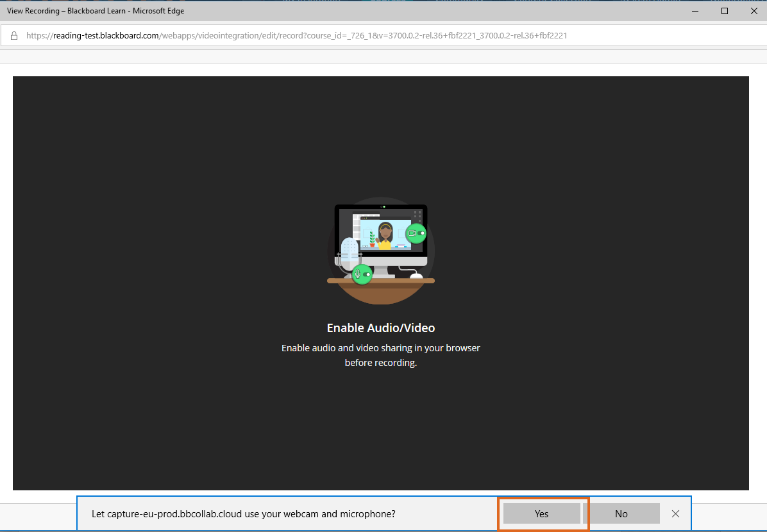Viewport: 767px width, 532px height.
Task: Close the View Recording window
Action: (754, 11)
